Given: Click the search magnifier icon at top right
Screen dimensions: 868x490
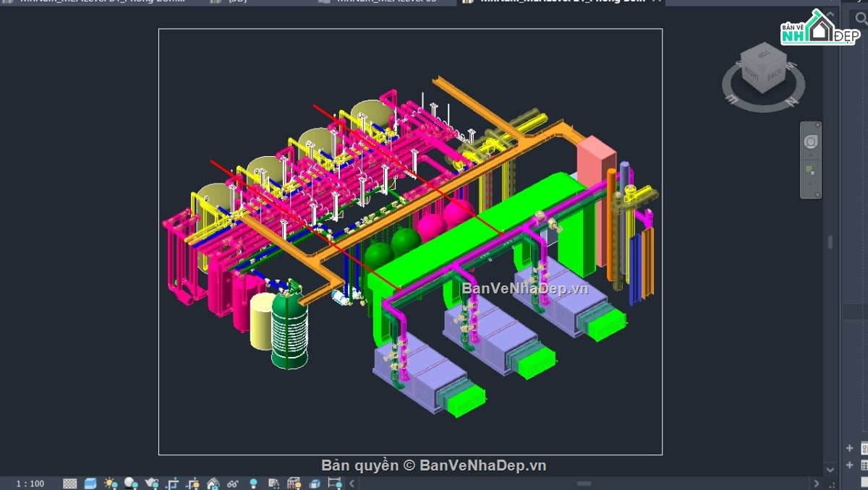Looking at the screenshot, I should (861, 19).
